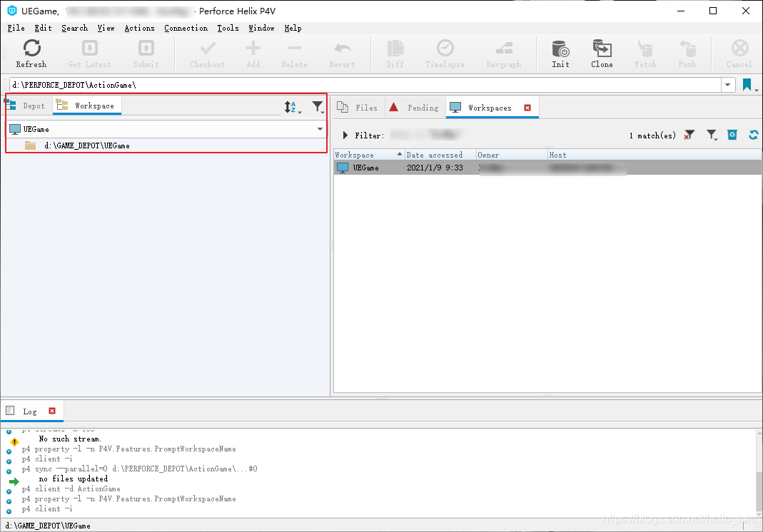Open the workspaces filter funnel dropdown
763x532 pixels.
712,135
